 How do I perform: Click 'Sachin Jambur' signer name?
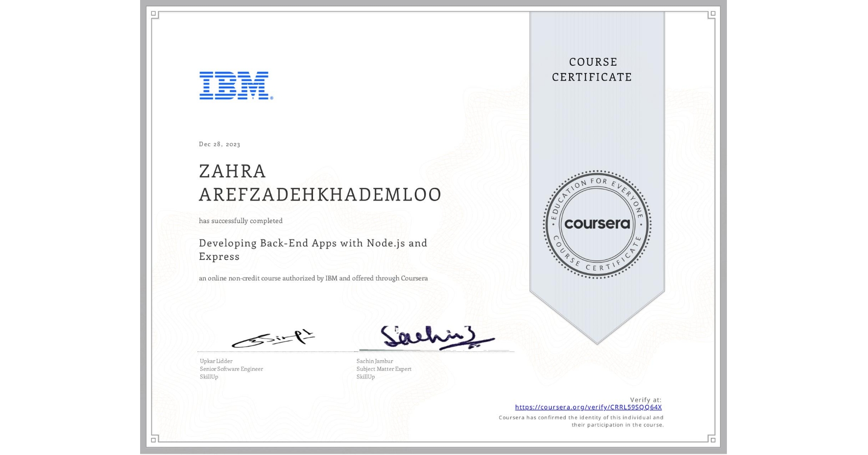[374, 361]
